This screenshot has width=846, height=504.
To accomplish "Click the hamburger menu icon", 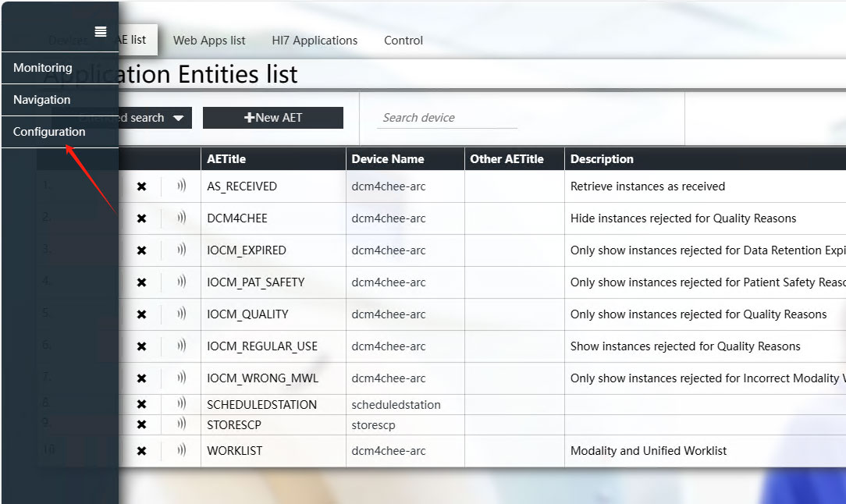I will pos(100,32).
